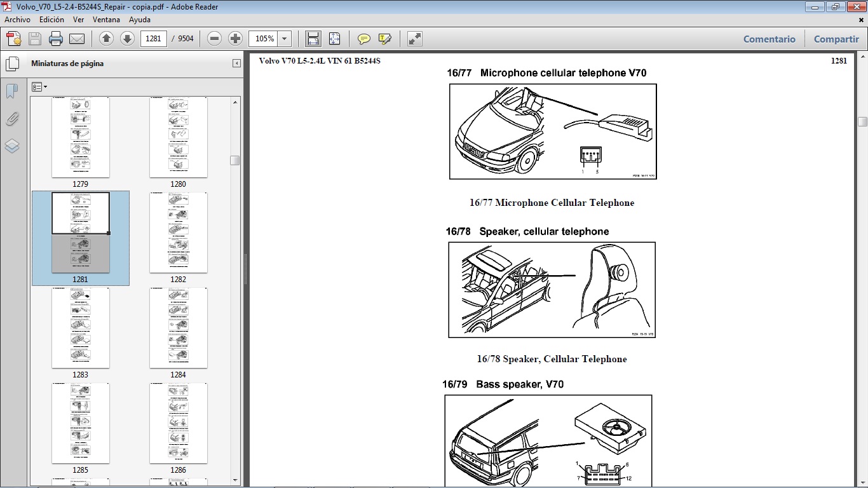Open the Ayuda menu

coord(140,20)
